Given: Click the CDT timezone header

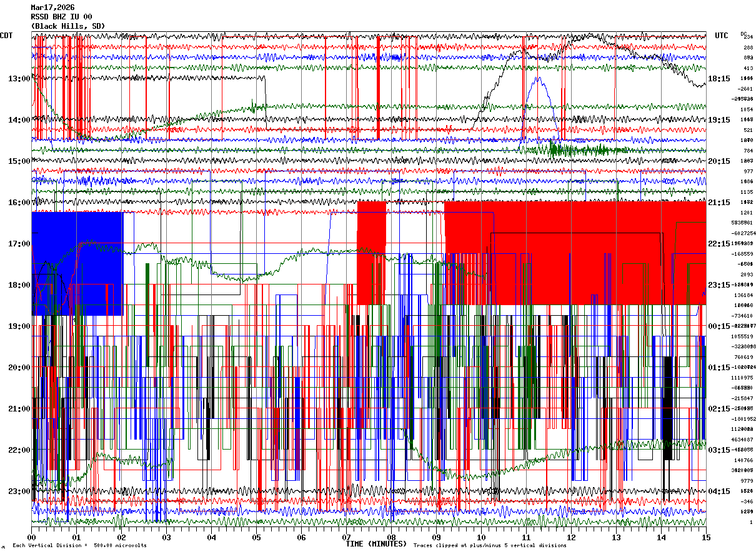Looking at the screenshot, I should (x=7, y=36).
